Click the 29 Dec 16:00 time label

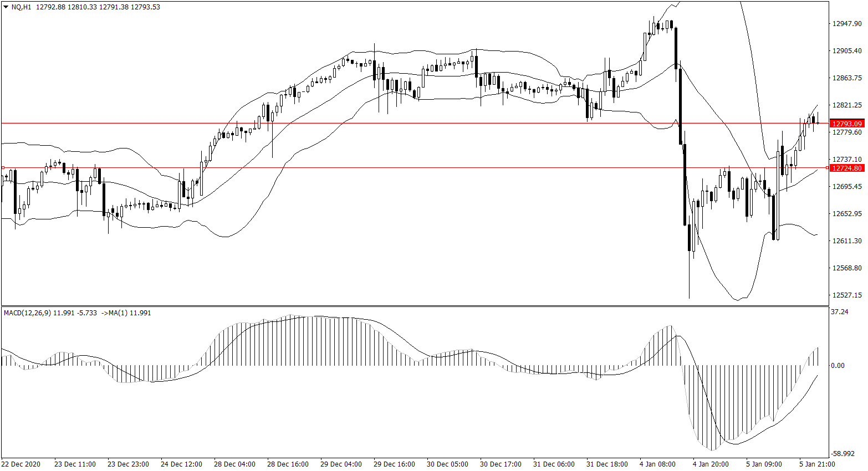[394, 464]
